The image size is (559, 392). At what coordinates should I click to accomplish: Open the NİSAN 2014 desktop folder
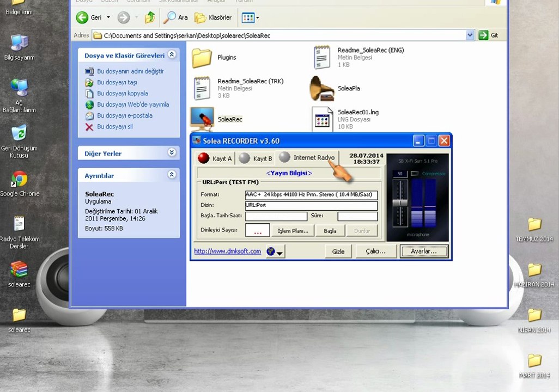point(534,320)
